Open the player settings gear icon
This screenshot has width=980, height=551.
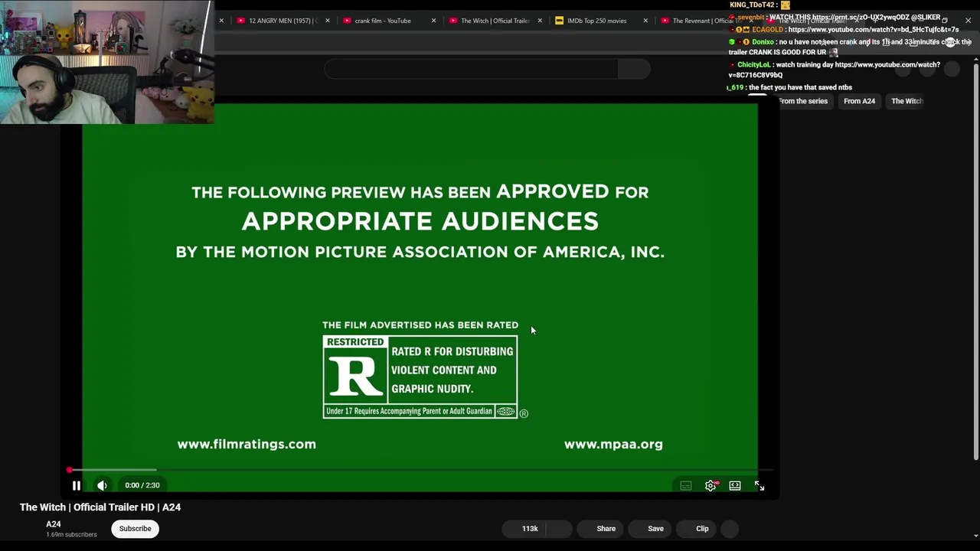[710, 485]
